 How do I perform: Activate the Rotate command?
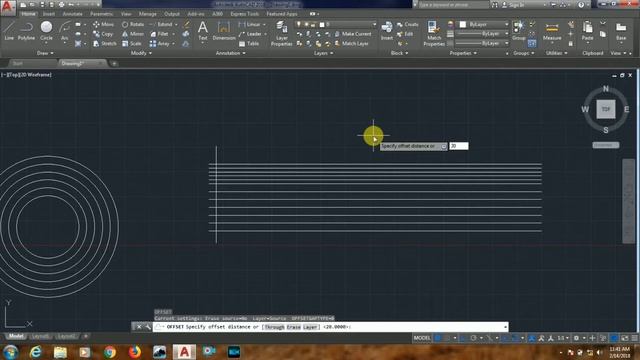pos(133,24)
